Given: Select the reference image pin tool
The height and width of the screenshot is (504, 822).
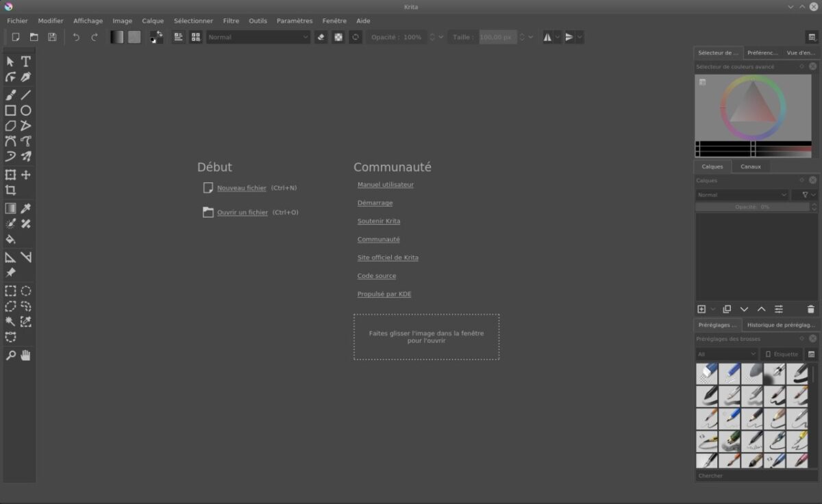Looking at the screenshot, I should tap(10, 273).
